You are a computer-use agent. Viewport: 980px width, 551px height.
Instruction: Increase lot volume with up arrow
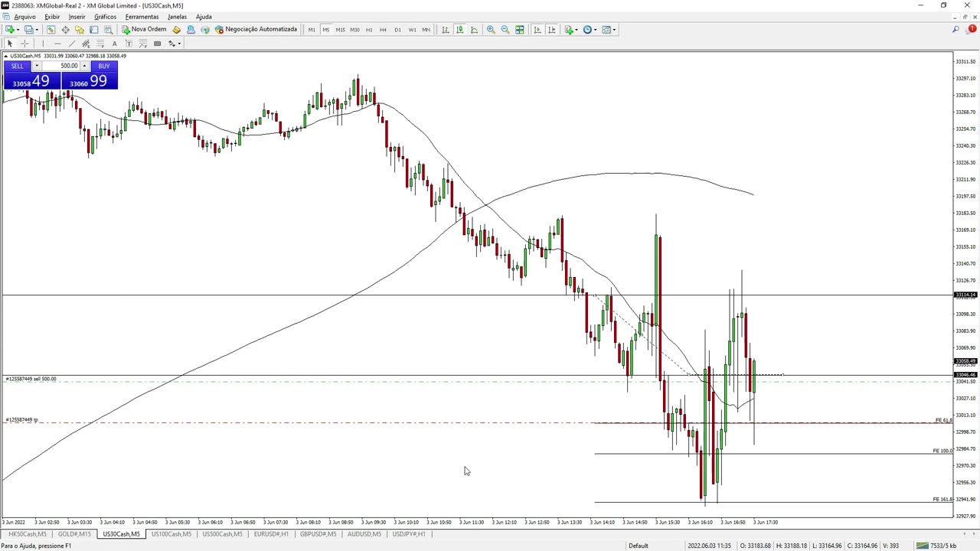84,66
